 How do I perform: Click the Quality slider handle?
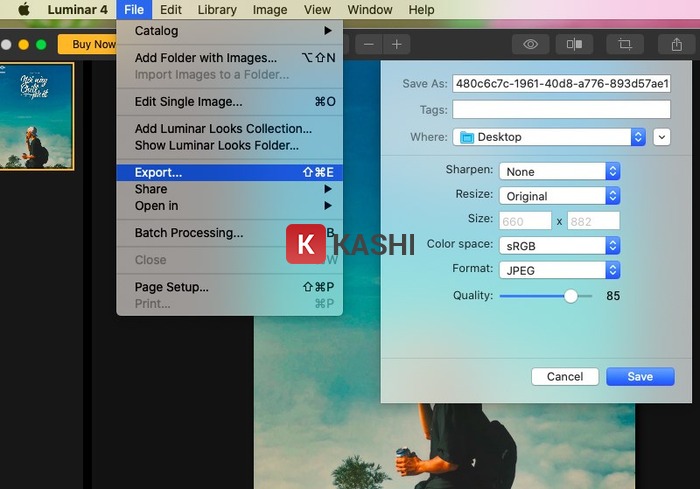point(570,296)
